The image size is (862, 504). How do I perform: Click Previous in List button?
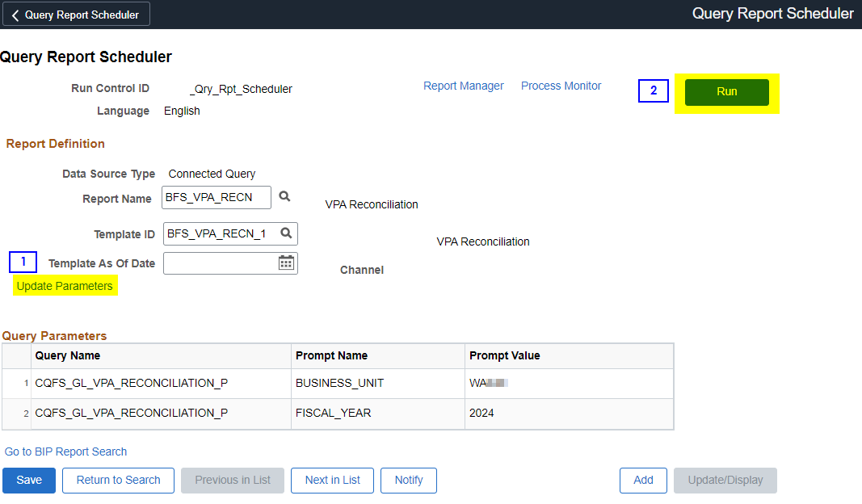(233, 480)
